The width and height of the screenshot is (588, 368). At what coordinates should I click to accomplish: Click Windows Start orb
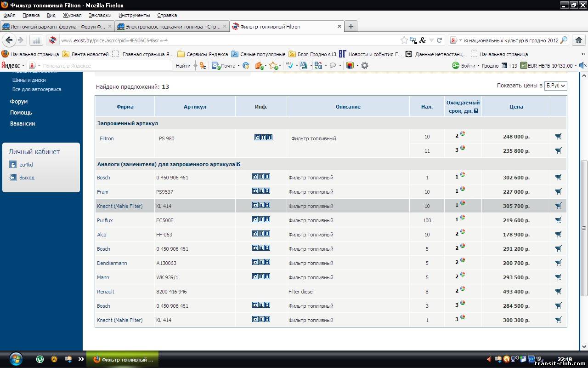16,359
